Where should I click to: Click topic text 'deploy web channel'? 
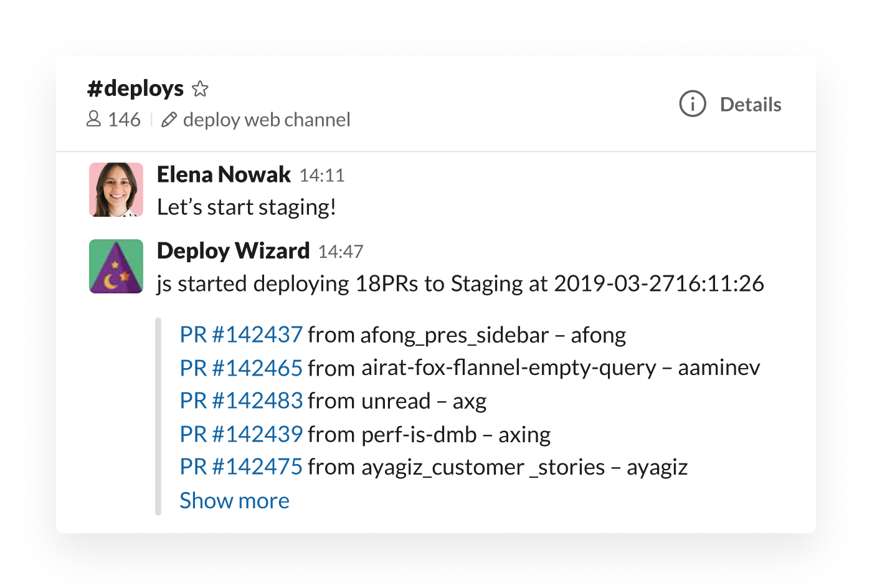pos(267,120)
